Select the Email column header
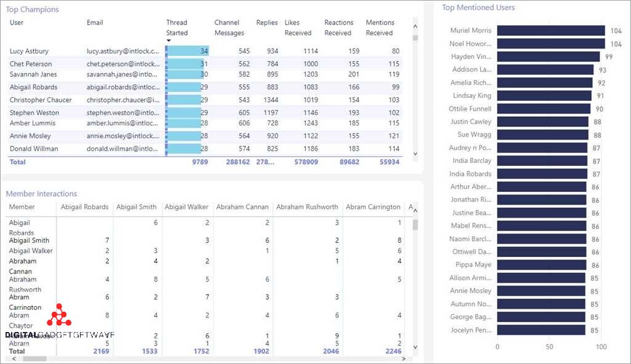 pyautogui.click(x=95, y=23)
